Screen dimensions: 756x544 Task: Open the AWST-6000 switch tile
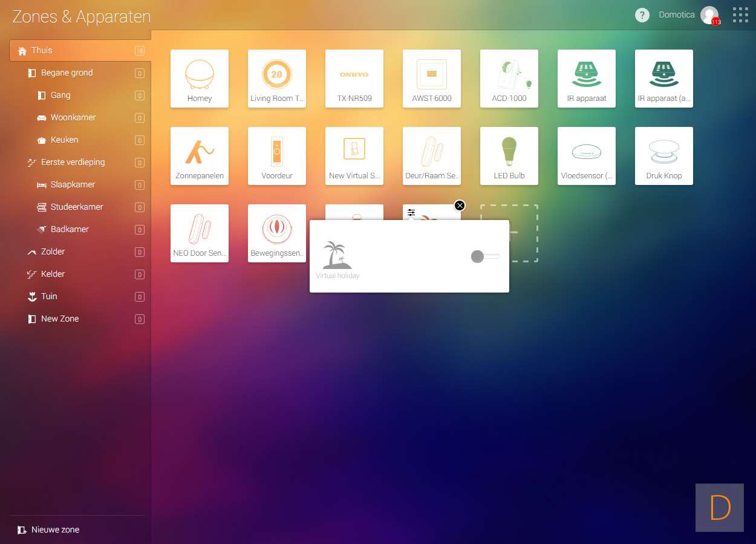[x=432, y=79]
